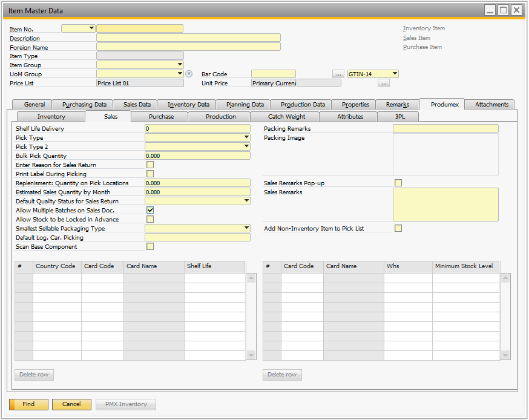Click into the Sales Remarks text area

(x=445, y=205)
